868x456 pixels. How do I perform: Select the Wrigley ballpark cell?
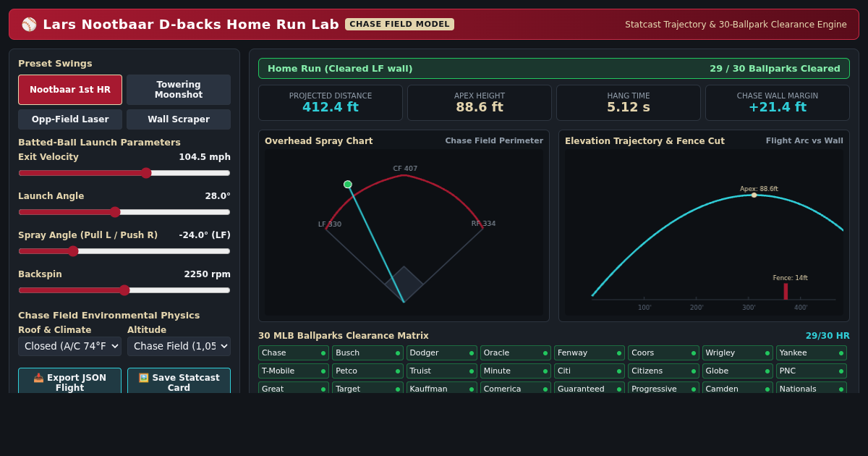(737, 353)
